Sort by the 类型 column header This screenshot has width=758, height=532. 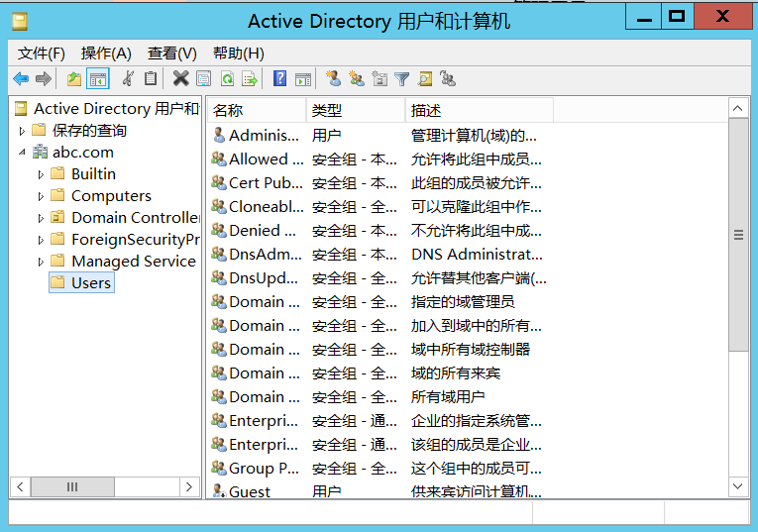click(x=356, y=110)
